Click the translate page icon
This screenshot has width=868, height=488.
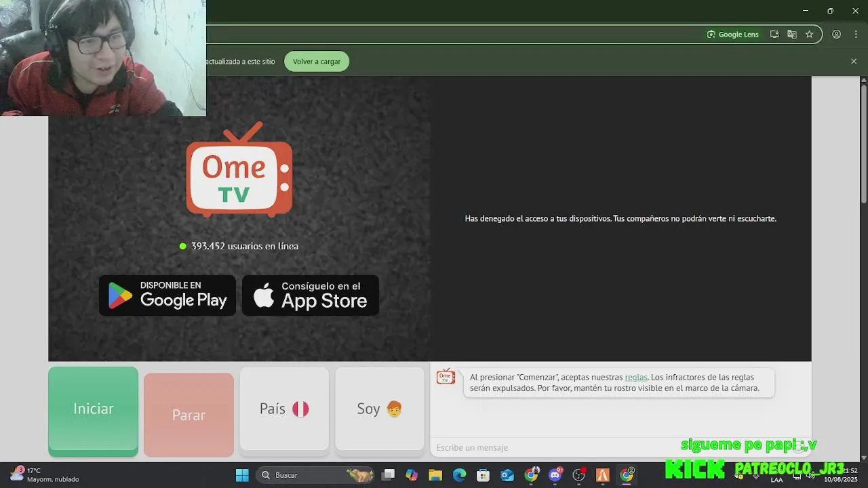[x=791, y=34]
